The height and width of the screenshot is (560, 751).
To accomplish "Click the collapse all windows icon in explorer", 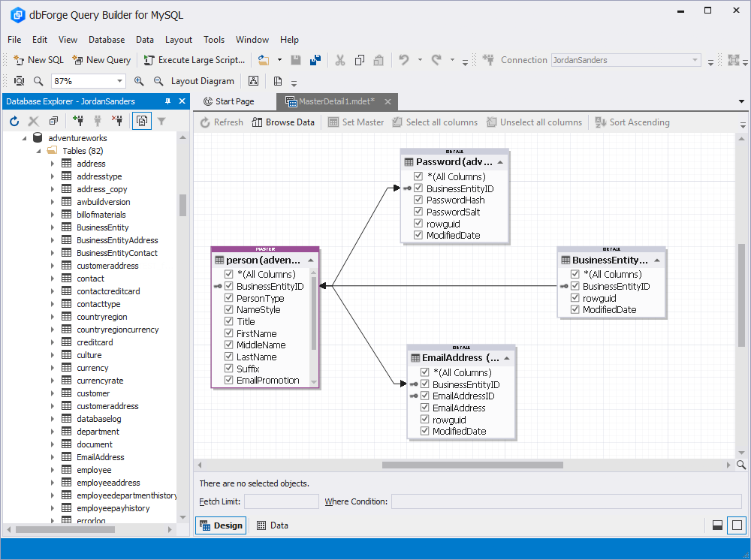I will coord(53,121).
